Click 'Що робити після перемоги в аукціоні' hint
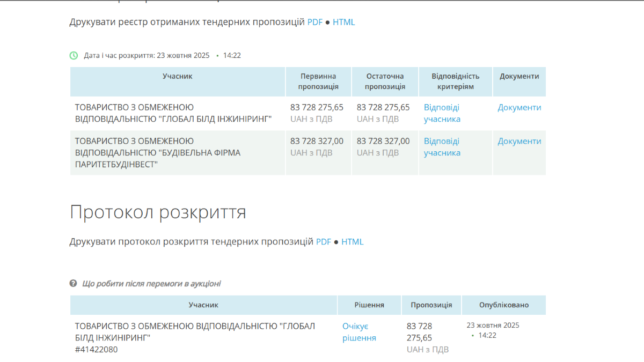644x362 pixels. point(151,284)
